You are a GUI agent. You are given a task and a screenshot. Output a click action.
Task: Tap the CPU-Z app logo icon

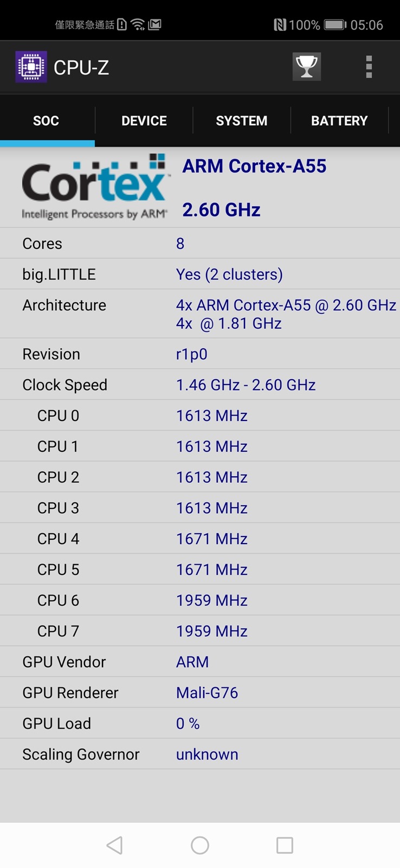(x=31, y=67)
